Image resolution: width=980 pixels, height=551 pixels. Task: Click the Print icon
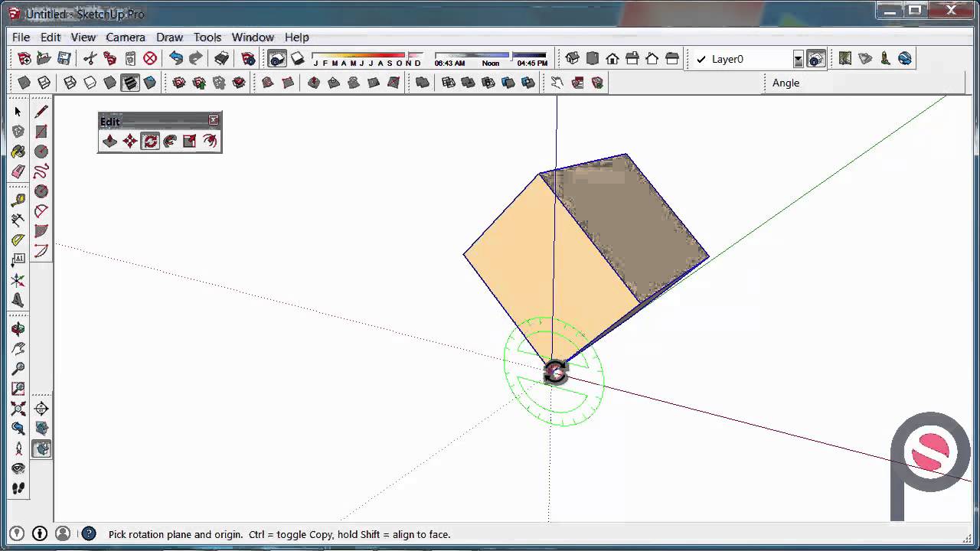(x=221, y=58)
